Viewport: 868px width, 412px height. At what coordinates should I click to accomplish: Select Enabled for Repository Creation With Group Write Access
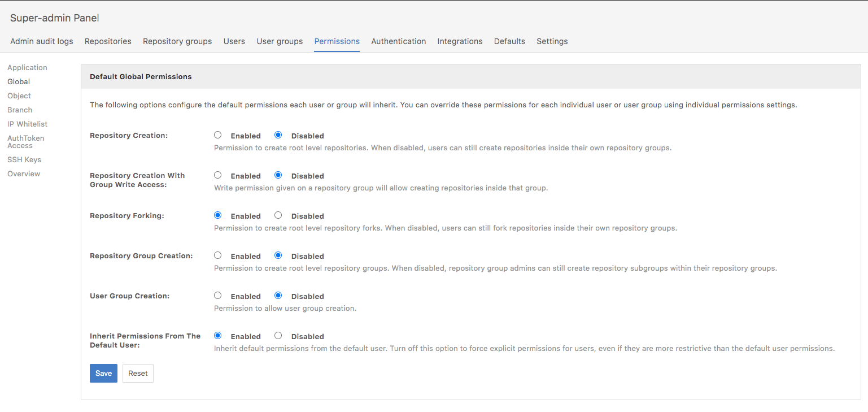pos(218,175)
